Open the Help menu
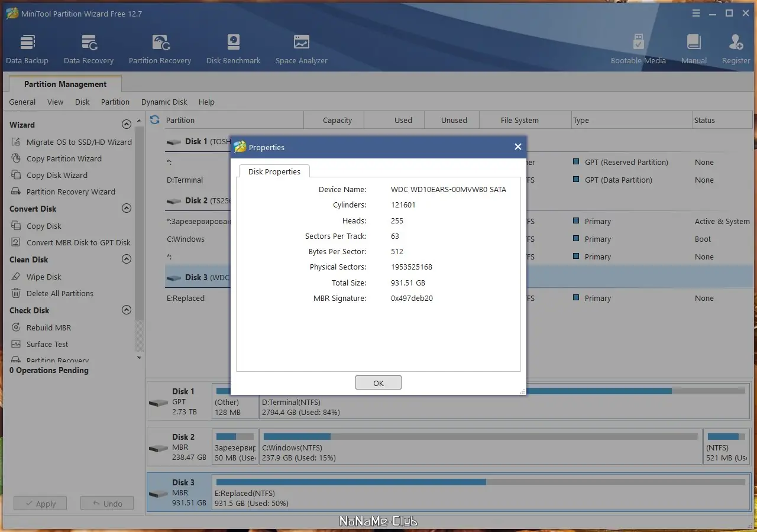 pos(206,102)
